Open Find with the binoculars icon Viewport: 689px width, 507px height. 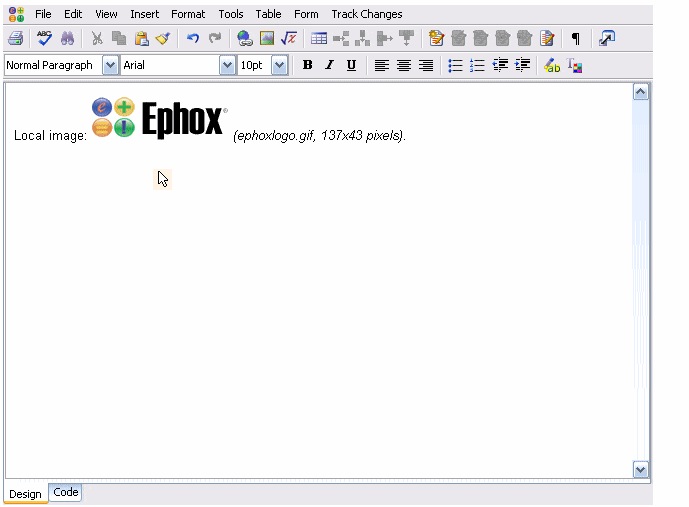click(67, 38)
